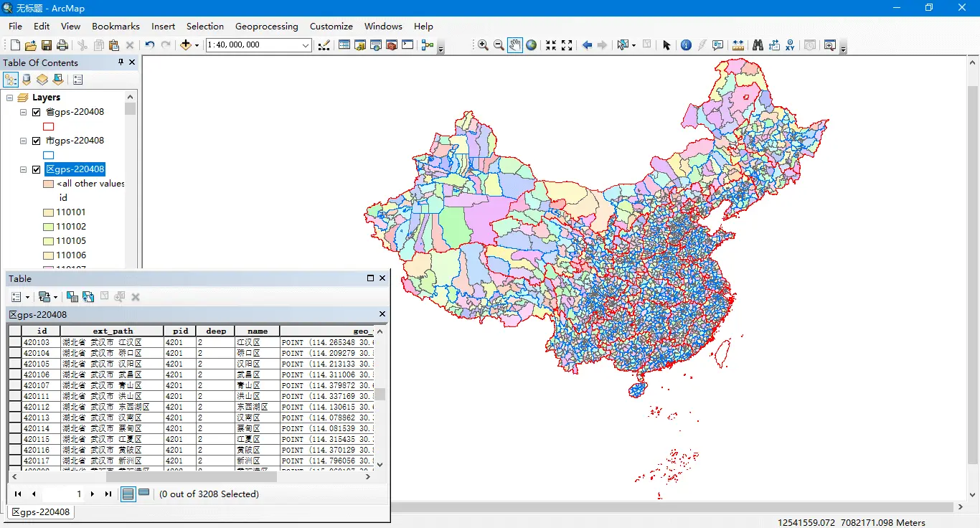Click the ext_path column header
980x528 pixels.
(x=113, y=331)
